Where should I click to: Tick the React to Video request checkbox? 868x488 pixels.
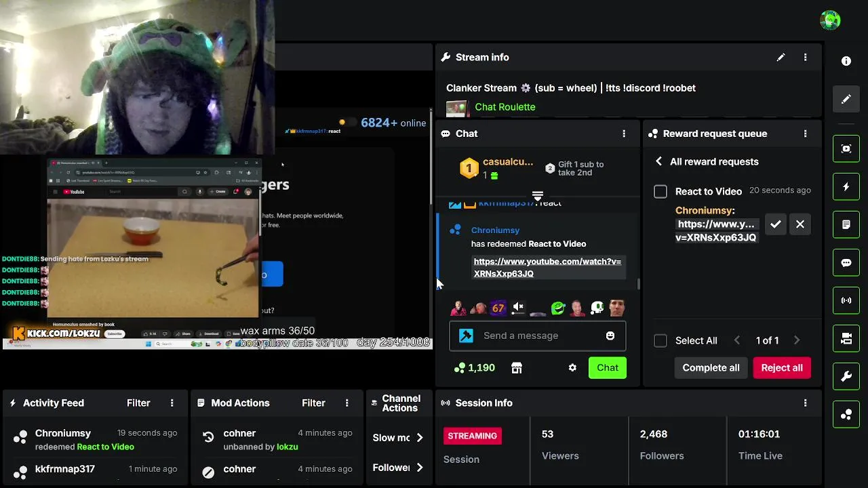tap(660, 192)
